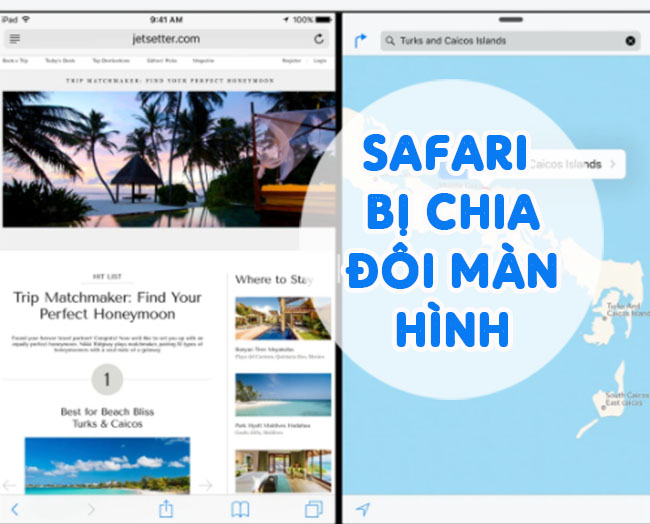Open Book a Trip menu link
This screenshot has width=650, height=524.
pyautogui.click(x=15, y=61)
